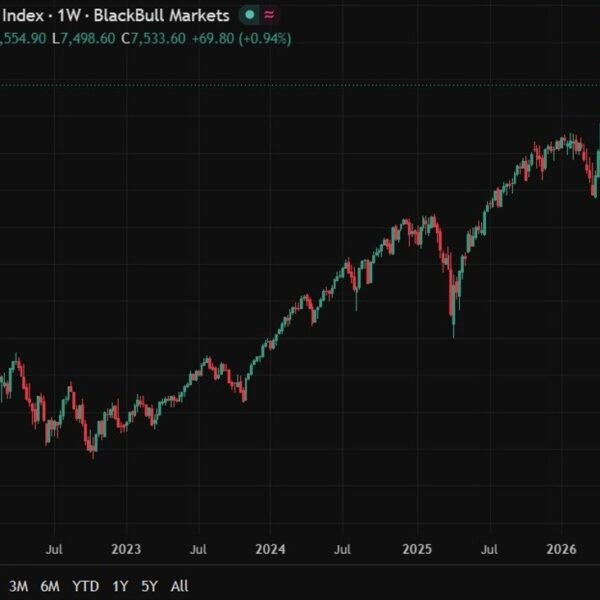Click the 2024 label on time axis
The width and height of the screenshot is (600, 600).
point(270,549)
